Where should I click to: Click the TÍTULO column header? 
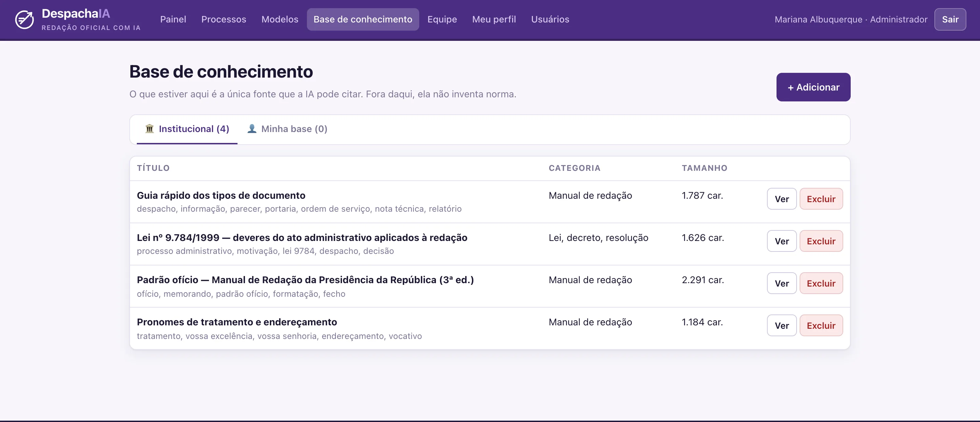[153, 168]
